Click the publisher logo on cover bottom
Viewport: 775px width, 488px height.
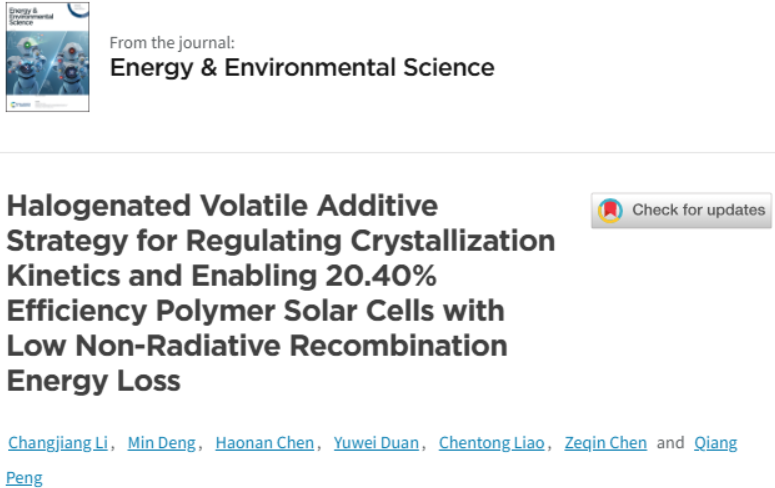tap(21, 104)
